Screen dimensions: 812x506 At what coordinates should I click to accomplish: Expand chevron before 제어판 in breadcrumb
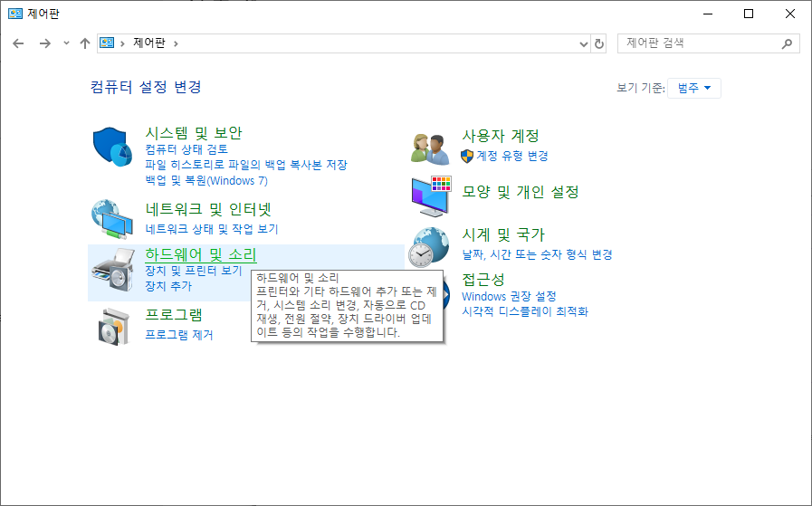123,43
